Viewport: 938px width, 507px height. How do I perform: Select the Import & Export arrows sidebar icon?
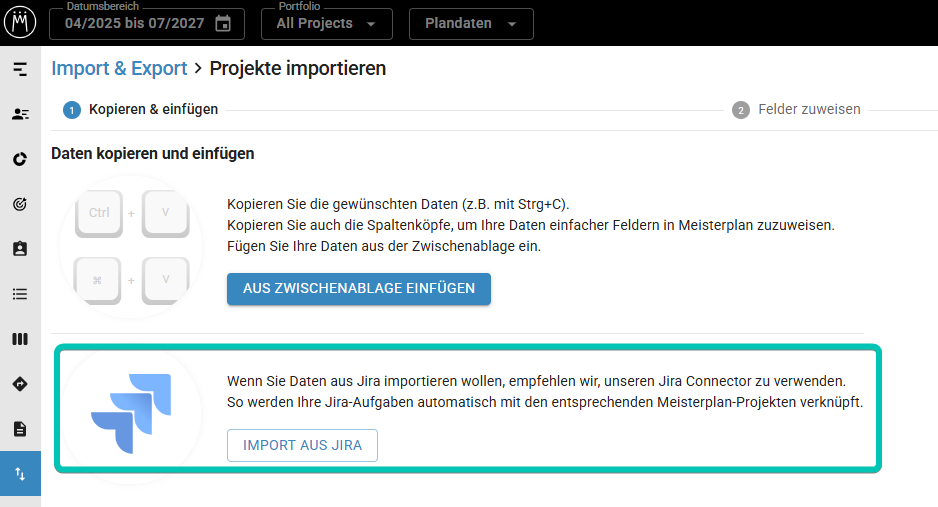coord(20,474)
